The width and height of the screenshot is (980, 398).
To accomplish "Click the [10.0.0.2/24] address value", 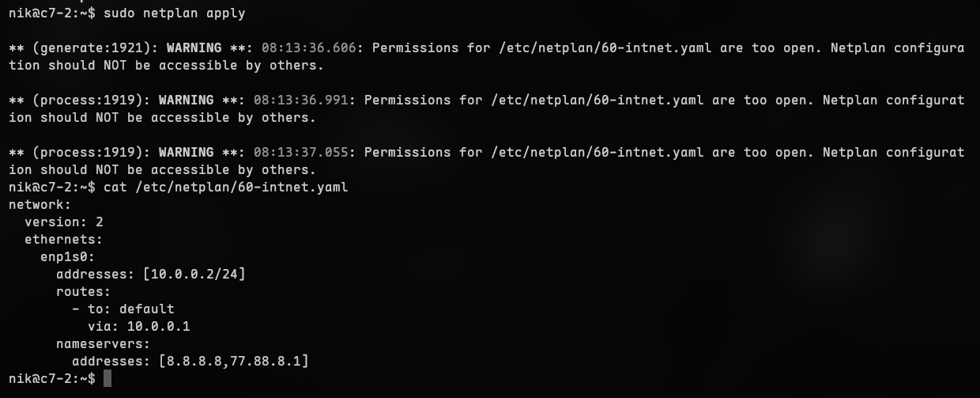I will [202, 275].
